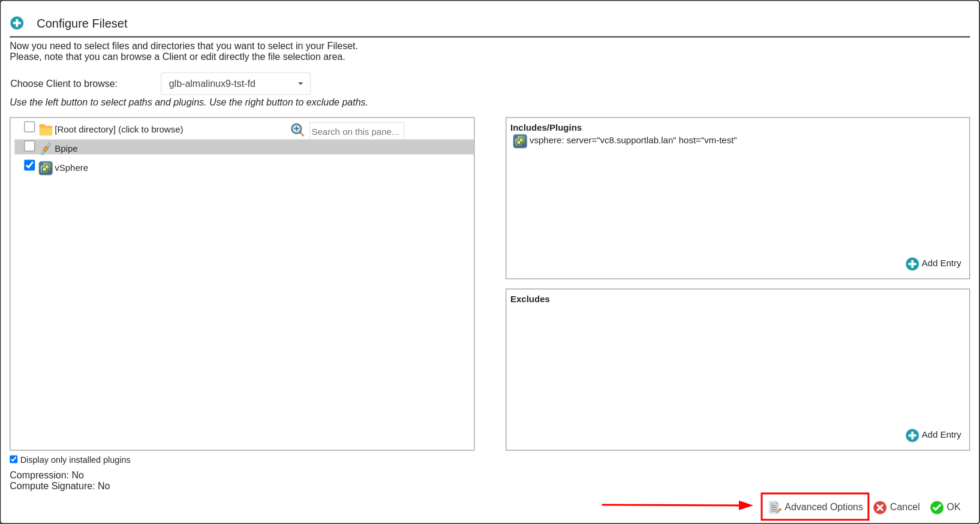980x524 pixels.
Task: Click the Includes/Plugins heading
Action: tap(546, 128)
